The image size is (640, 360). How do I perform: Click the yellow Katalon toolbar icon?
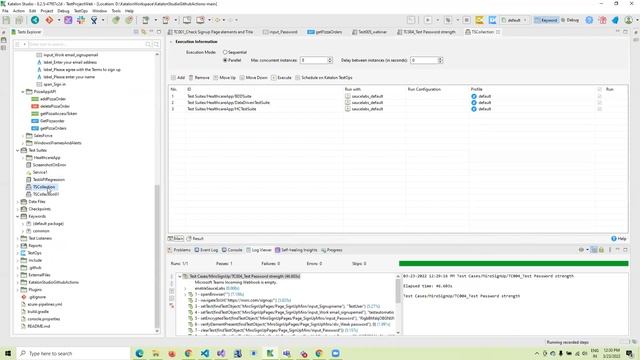pos(480,20)
